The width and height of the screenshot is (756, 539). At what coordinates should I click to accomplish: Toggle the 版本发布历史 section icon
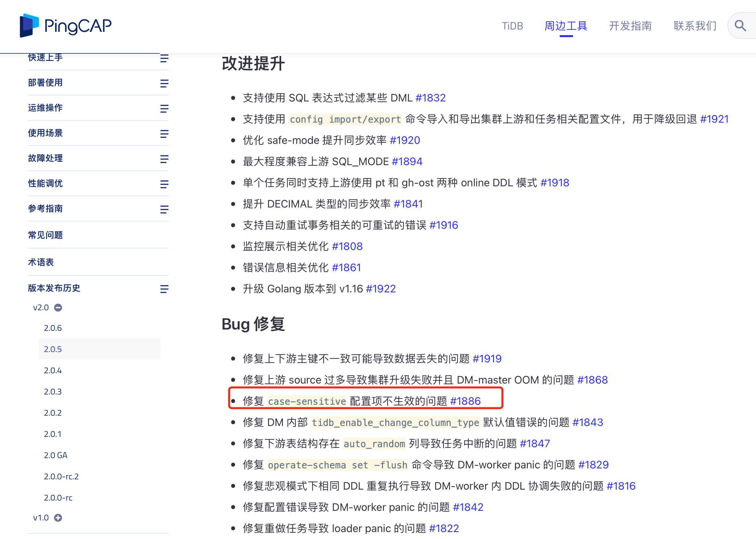coord(164,289)
